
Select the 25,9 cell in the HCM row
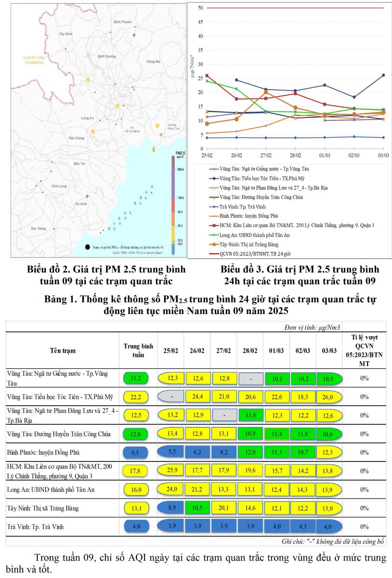tap(171, 471)
